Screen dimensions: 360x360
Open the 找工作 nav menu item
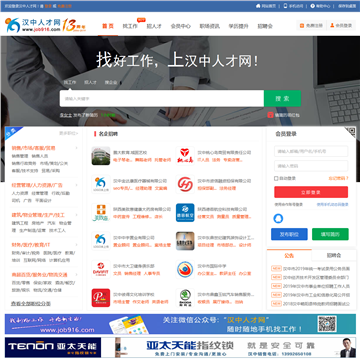[130, 26]
